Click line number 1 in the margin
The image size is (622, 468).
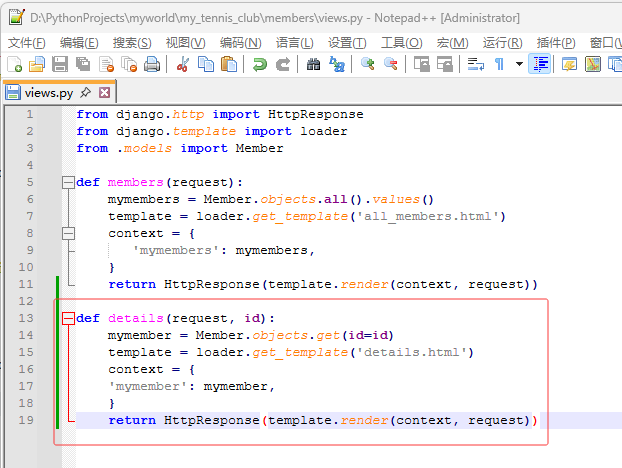30,114
